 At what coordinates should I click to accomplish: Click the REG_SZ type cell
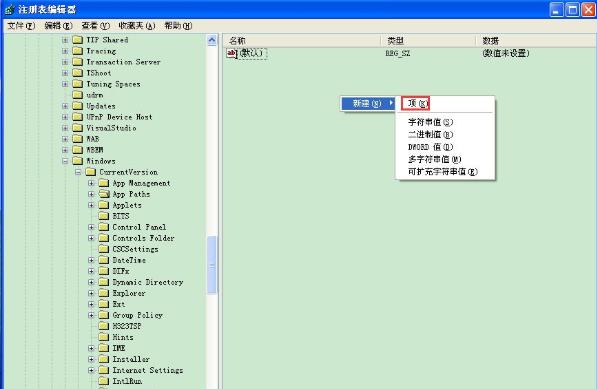click(x=397, y=53)
